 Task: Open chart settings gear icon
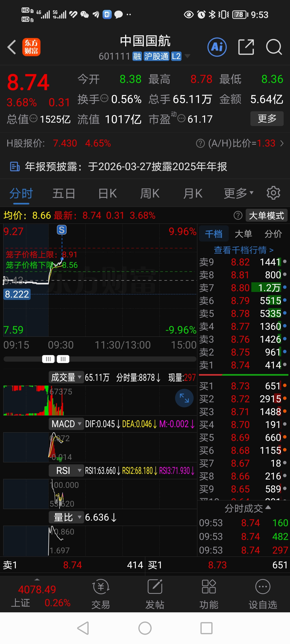point(273,193)
